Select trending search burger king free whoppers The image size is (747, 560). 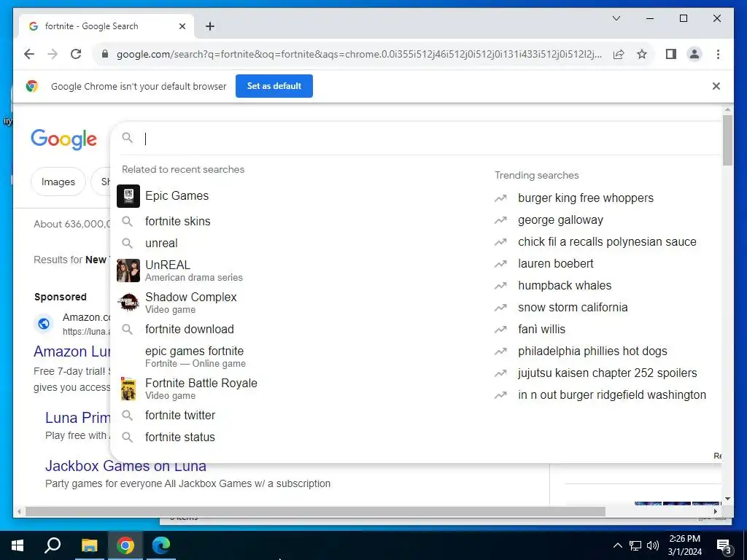point(586,198)
